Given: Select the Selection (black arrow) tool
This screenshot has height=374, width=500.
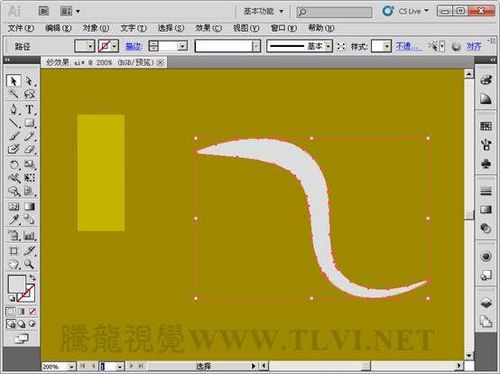Looking at the screenshot, I should pos(13,81).
